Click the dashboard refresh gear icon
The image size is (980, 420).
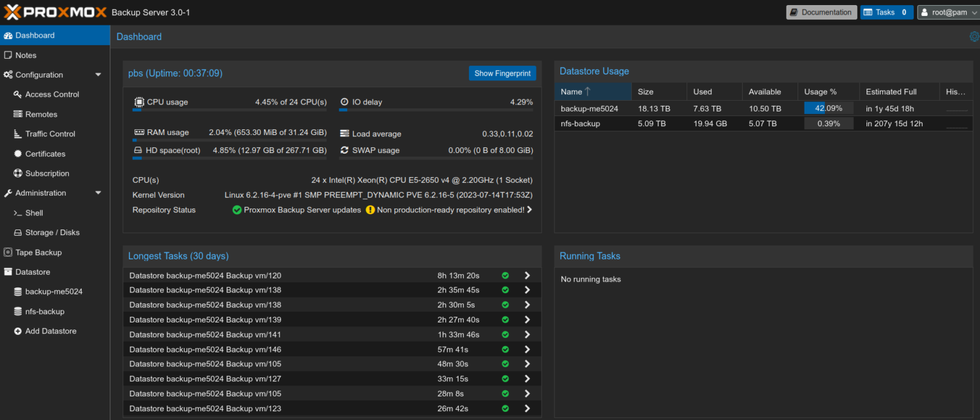[974, 36]
